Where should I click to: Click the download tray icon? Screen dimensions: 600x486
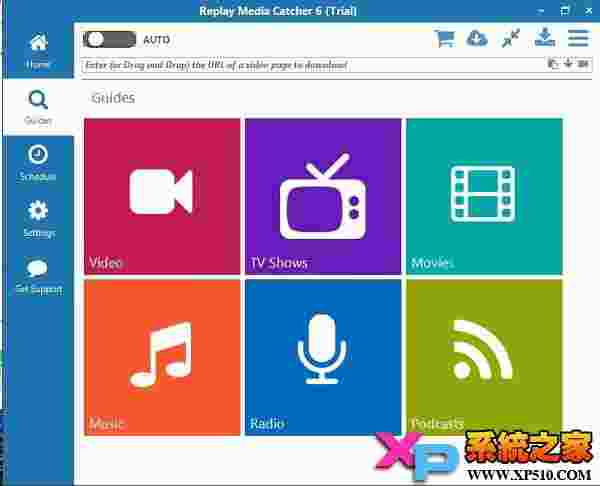[x=545, y=38]
